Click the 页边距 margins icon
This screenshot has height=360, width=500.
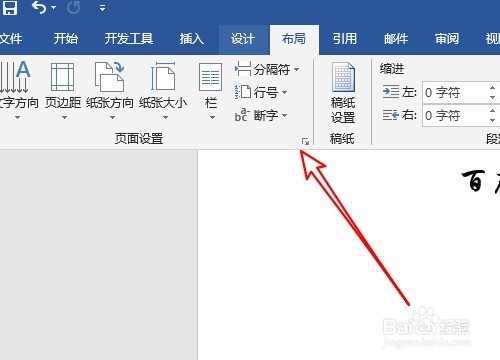(x=62, y=77)
